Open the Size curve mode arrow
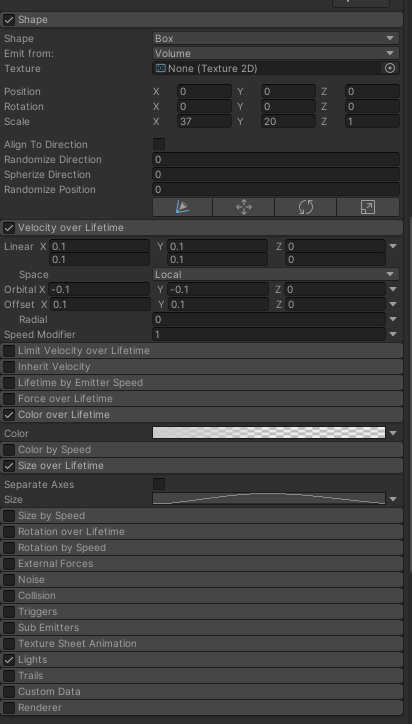 (393, 499)
